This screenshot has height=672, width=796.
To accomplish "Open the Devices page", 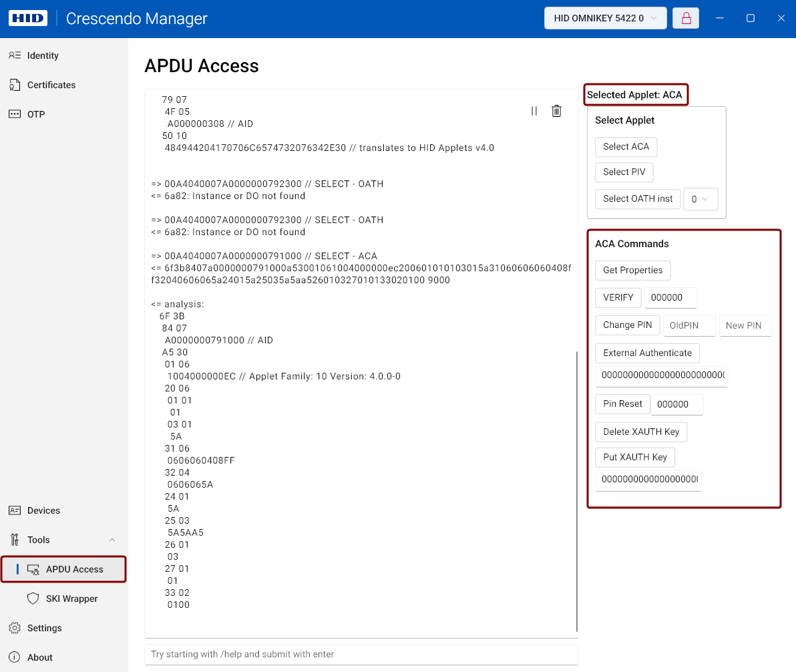I will [64, 510].
